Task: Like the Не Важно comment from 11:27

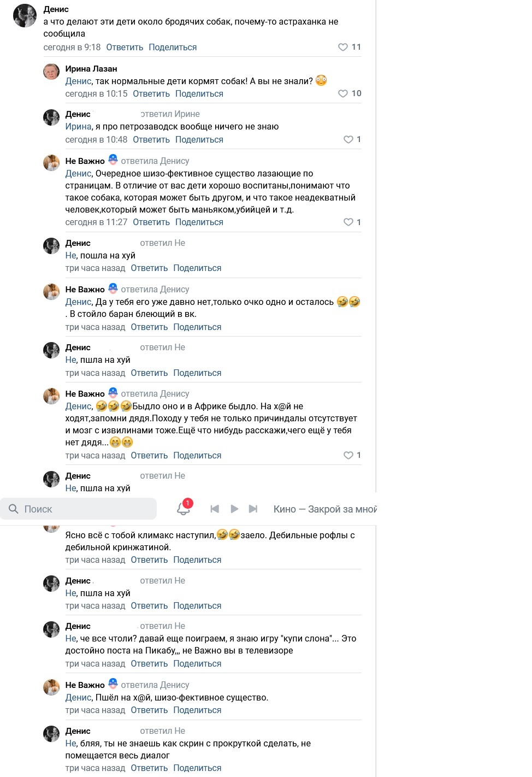Action: [x=348, y=222]
